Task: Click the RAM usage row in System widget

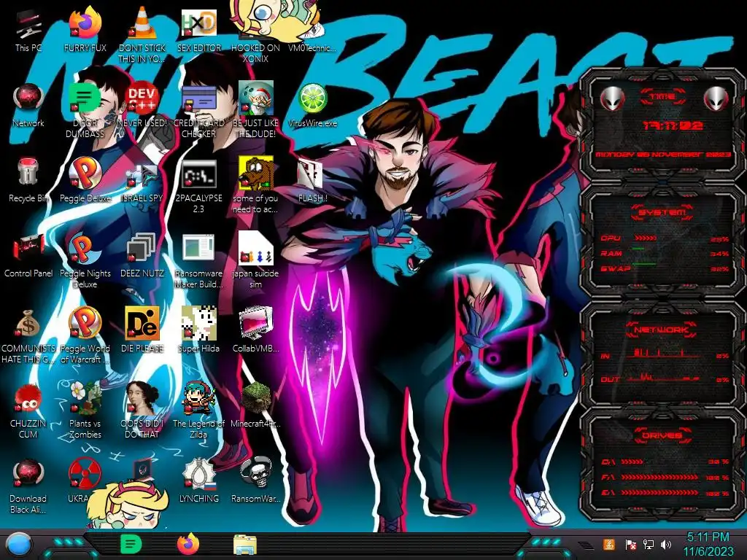Action: 664,253
